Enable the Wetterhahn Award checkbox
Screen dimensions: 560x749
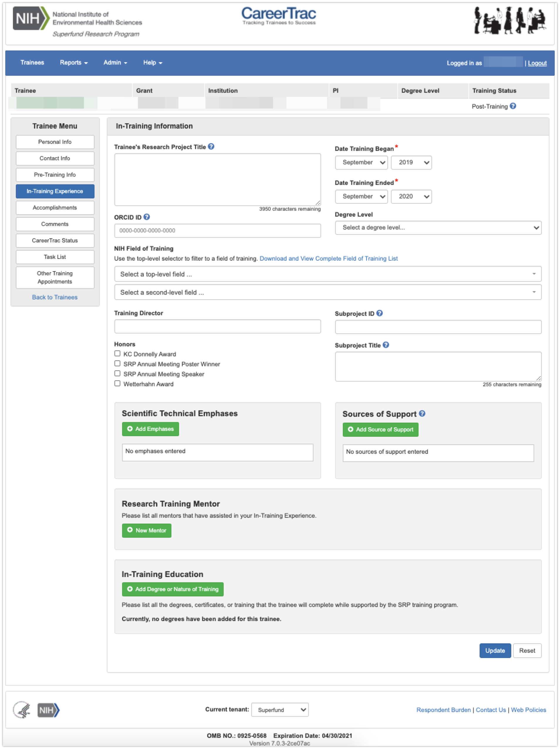coord(117,384)
